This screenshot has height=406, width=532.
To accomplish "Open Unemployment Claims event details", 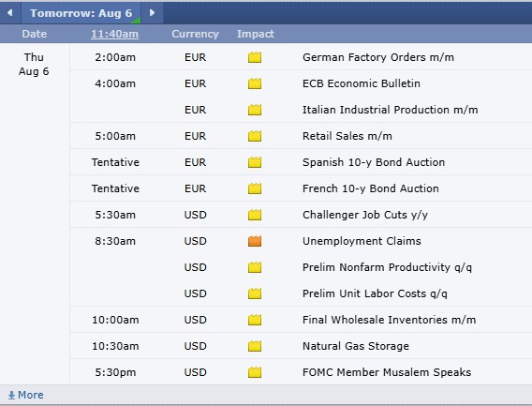I will click(x=362, y=241).
